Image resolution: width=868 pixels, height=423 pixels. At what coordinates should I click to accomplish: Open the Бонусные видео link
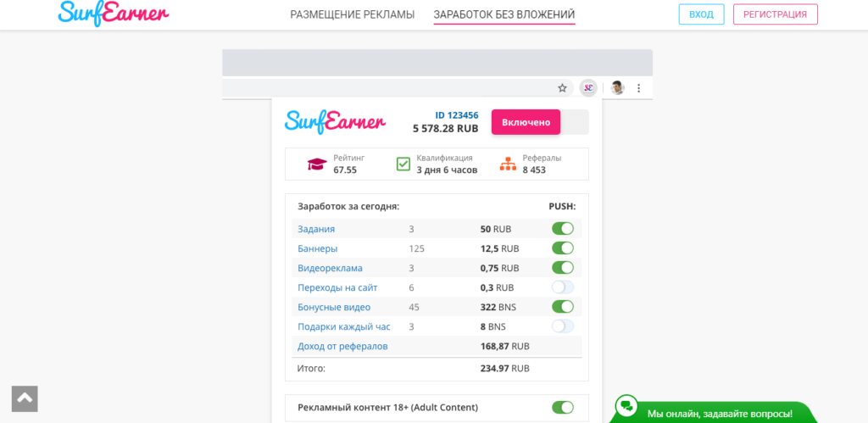click(x=334, y=307)
